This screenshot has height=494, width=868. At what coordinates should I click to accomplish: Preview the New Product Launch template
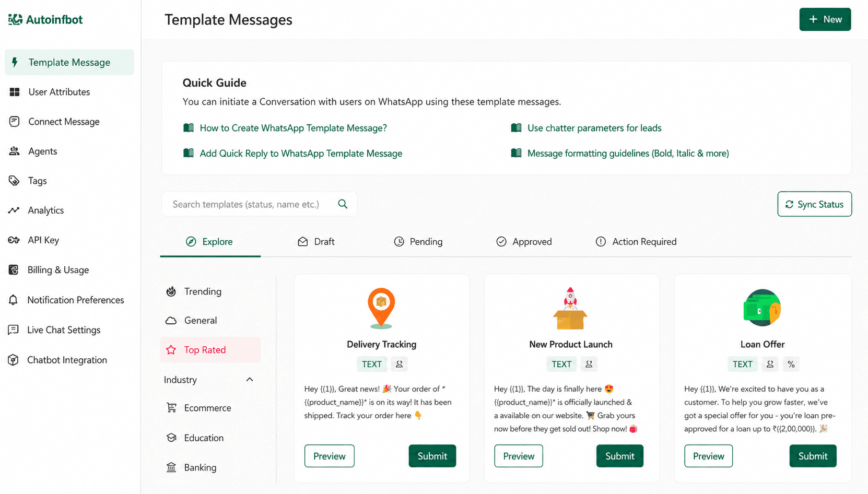click(519, 456)
